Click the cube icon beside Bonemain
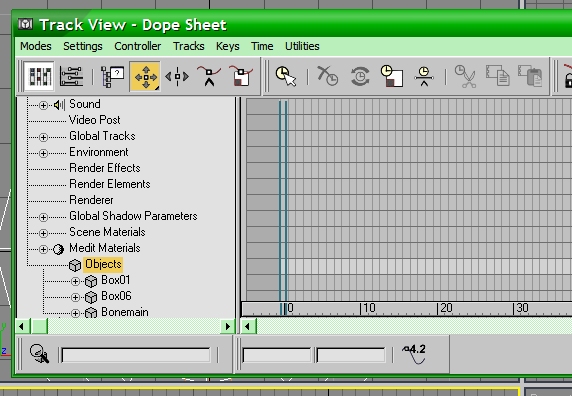 coord(91,313)
